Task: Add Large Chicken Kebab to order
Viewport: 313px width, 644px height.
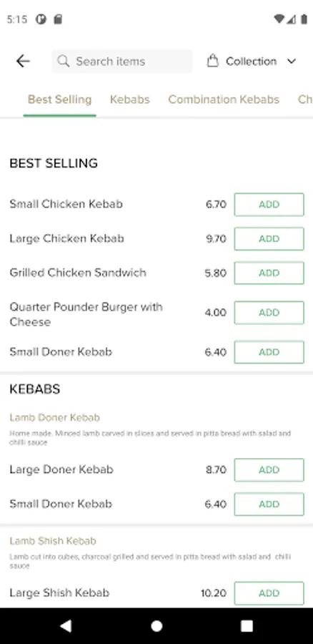Action: click(269, 238)
